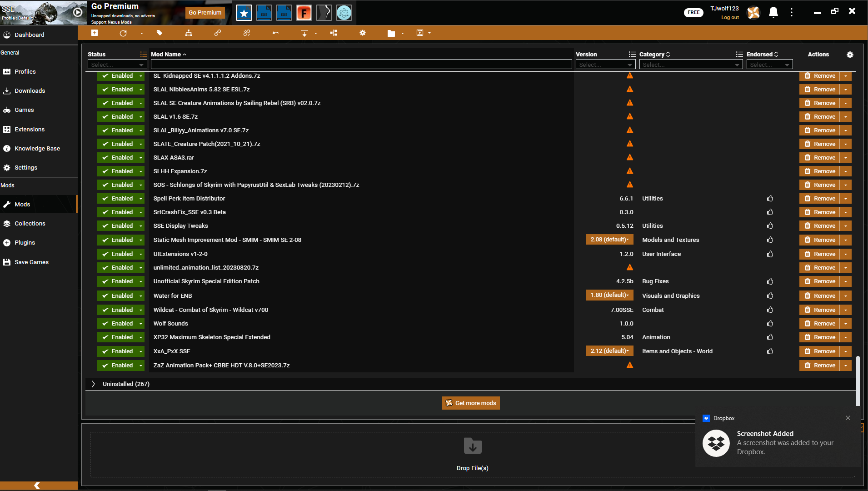Image resolution: width=868 pixels, height=491 pixels.
Task: Endorse SSE Display Tweaks thumbs-up icon
Action: [x=770, y=226]
